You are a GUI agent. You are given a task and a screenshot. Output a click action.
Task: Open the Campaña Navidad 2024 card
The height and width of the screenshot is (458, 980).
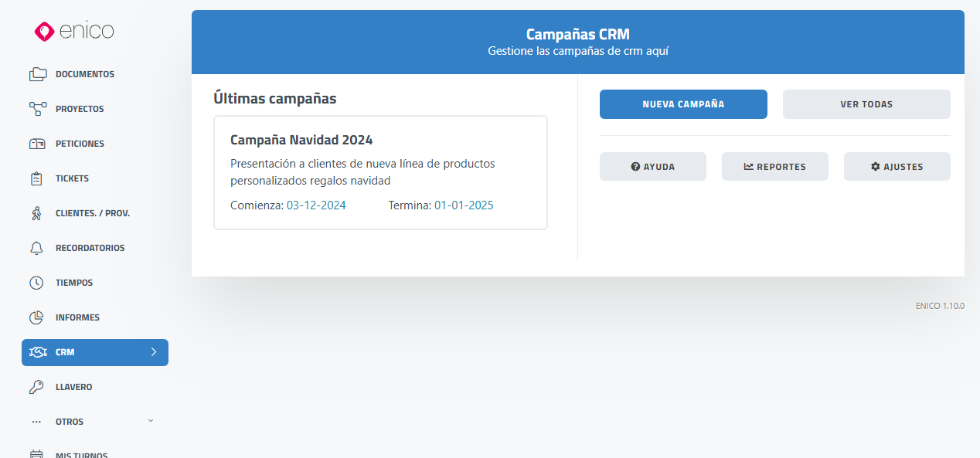pos(380,172)
